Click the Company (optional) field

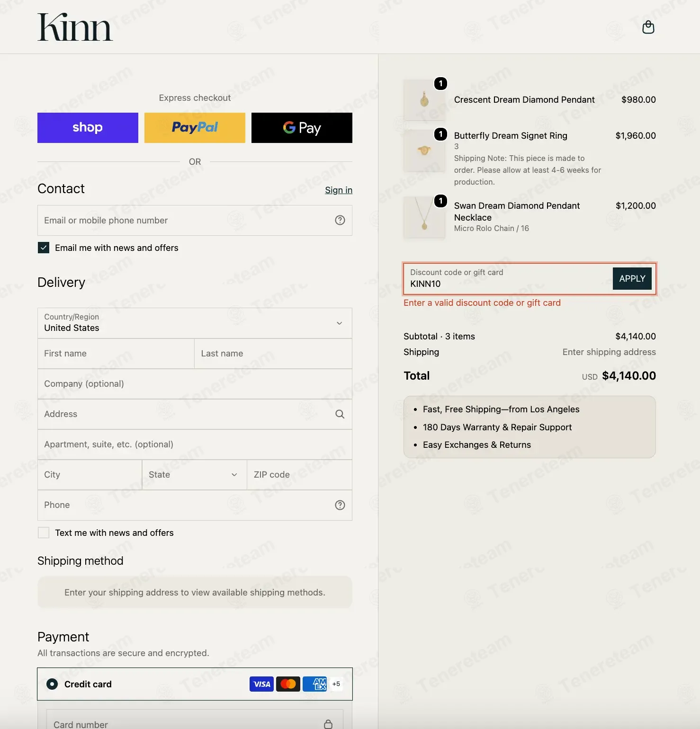[x=195, y=384]
